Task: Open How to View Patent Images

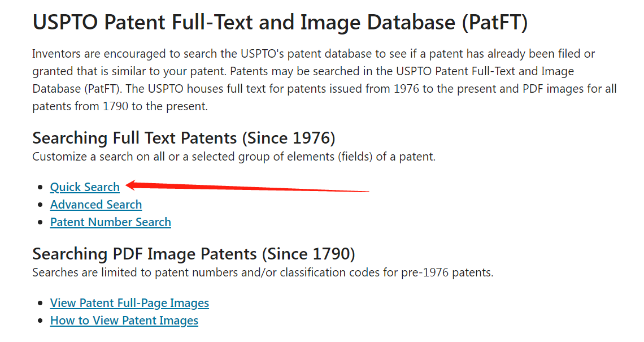Action: pos(124,321)
